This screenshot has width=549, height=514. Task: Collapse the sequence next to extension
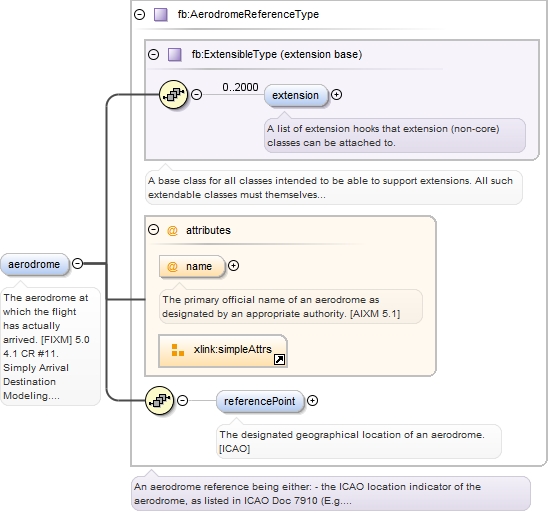click(x=196, y=95)
